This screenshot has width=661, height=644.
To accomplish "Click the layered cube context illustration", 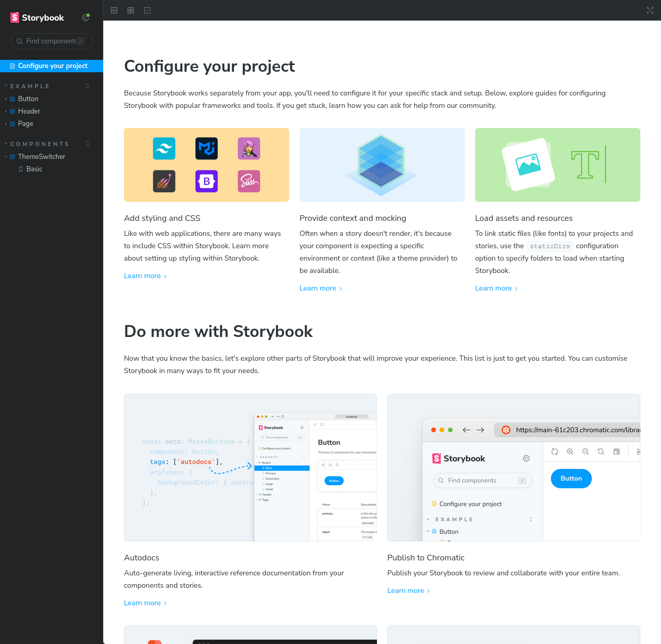I will coord(382,165).
